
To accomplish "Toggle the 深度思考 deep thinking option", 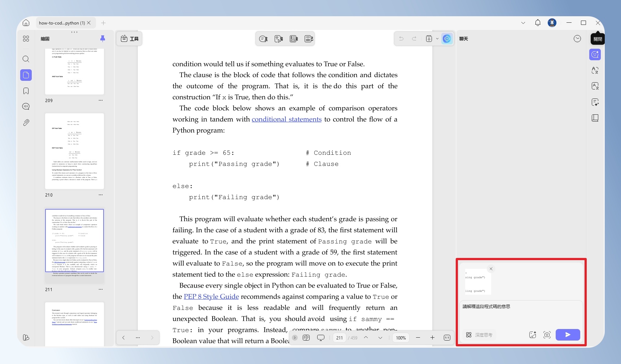I will tap(479, 335).
